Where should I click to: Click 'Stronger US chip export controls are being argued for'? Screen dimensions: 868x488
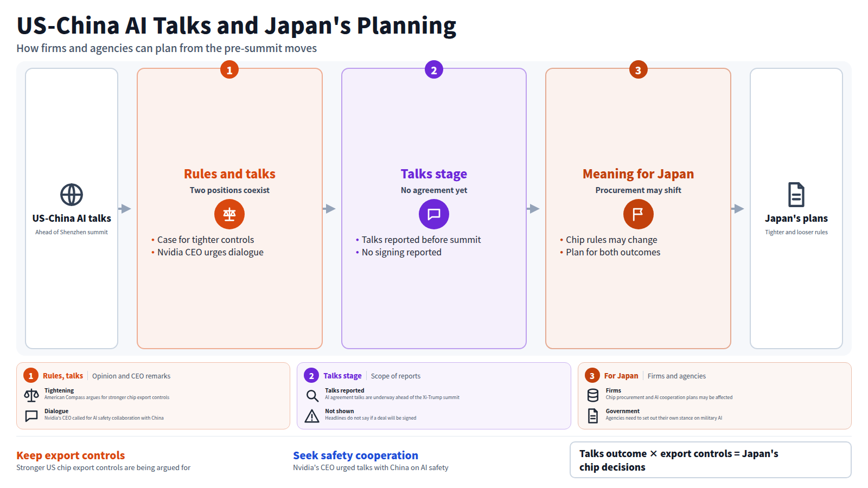pos(103,467)
